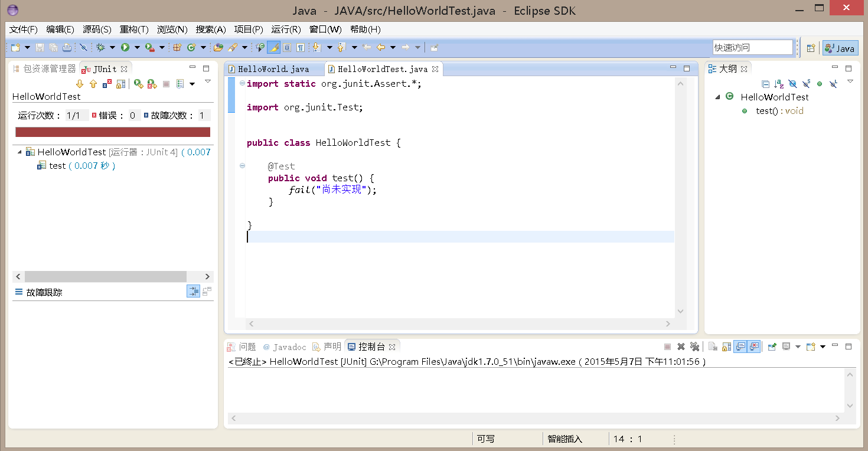Image resolution: width=868 pixels, height=451 pixels.
Task: Click JUnit Rerun Failed Tests First icon
Action: coord(152,84)
